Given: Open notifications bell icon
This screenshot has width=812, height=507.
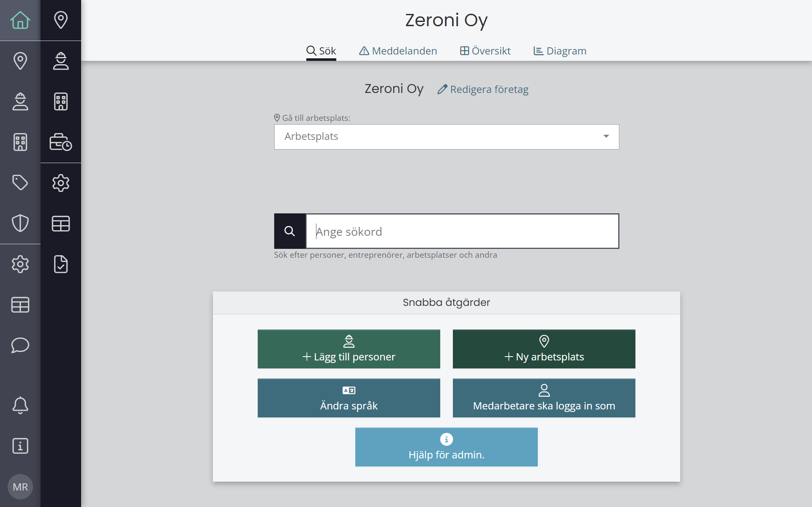Looking at the screenshot, I should pos(20,406).
